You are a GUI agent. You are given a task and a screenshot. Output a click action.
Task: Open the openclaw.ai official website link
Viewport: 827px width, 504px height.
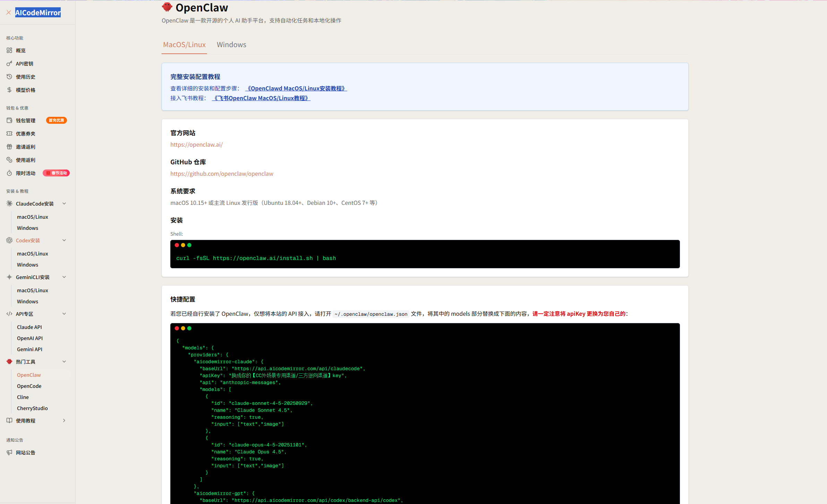click(x=196, y=145)
